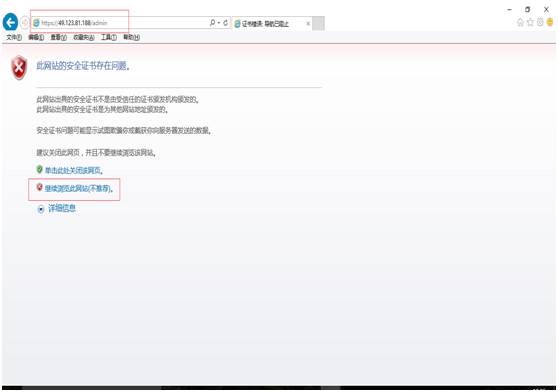Go back using the blue back arrow
Screen dimensions: 558x392
tap(10, 22)
